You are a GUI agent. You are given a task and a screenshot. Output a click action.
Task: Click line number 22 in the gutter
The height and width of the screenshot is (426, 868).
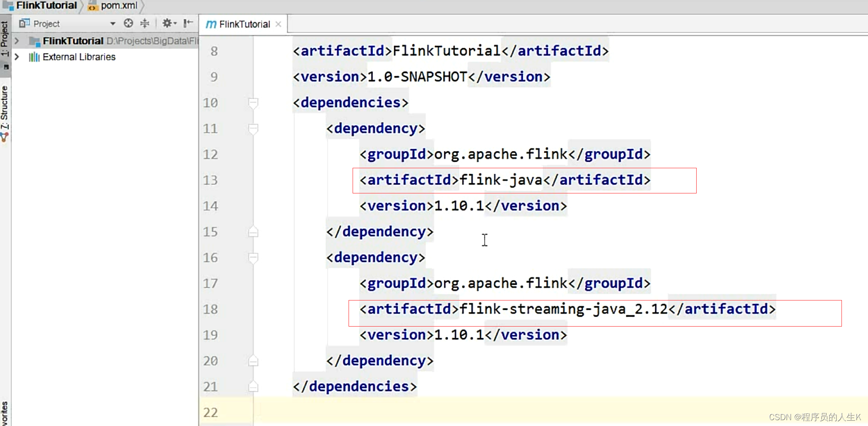pos(210,413)
